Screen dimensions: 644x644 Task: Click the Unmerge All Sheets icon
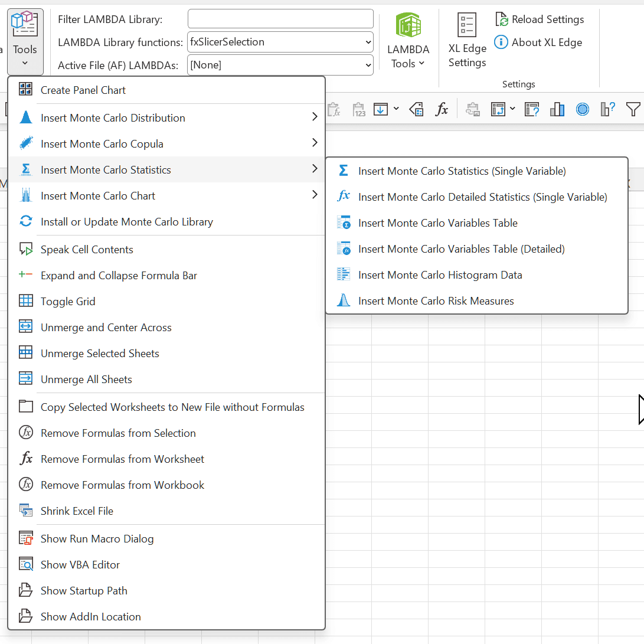click(x=26, y=379)
